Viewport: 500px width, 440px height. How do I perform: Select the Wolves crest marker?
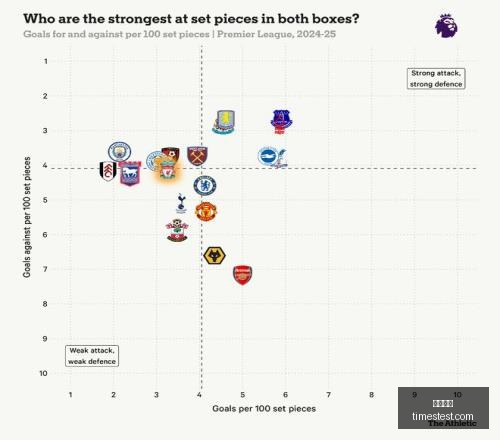214,256
